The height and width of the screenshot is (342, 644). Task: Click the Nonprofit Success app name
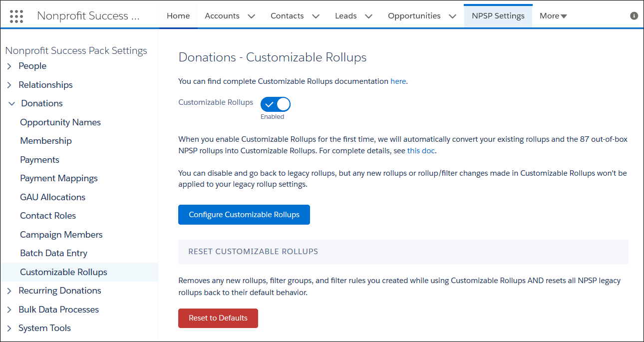[x=88, y=16]
